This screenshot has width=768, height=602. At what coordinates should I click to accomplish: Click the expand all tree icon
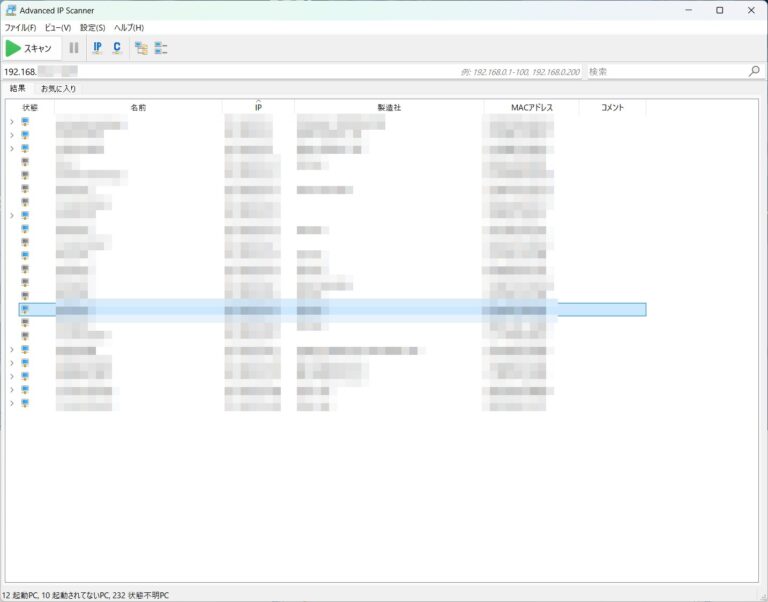tap(141, 48)
